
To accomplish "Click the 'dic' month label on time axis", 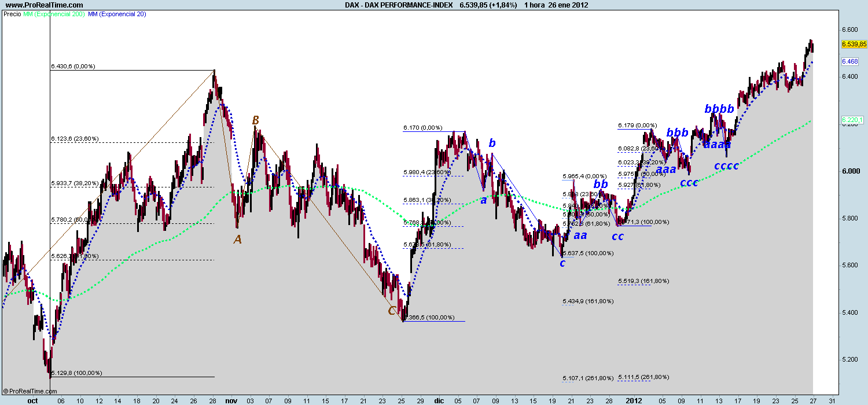I will pos(439,400).
